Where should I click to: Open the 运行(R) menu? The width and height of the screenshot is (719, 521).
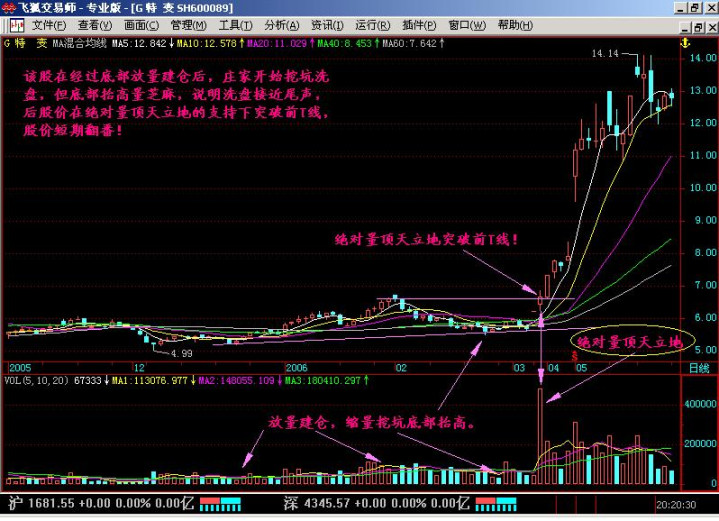click(x=372, y=25)
